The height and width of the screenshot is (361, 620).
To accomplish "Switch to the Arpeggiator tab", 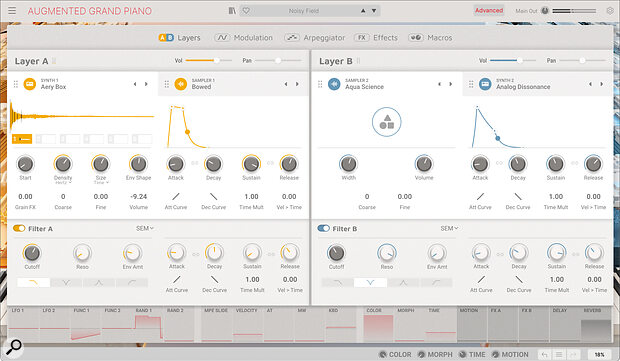I will coord(315,38).
